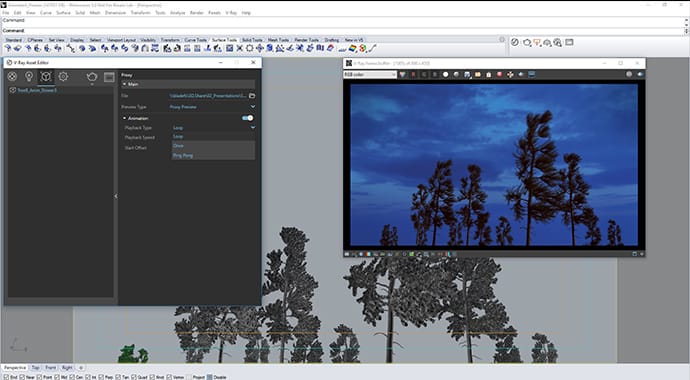Open the V-Ray Settings gear icon

point(63,77)
